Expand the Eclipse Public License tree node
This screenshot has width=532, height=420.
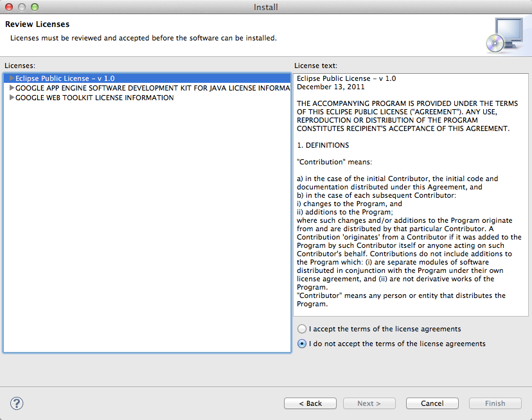click(x=12, y=78)
